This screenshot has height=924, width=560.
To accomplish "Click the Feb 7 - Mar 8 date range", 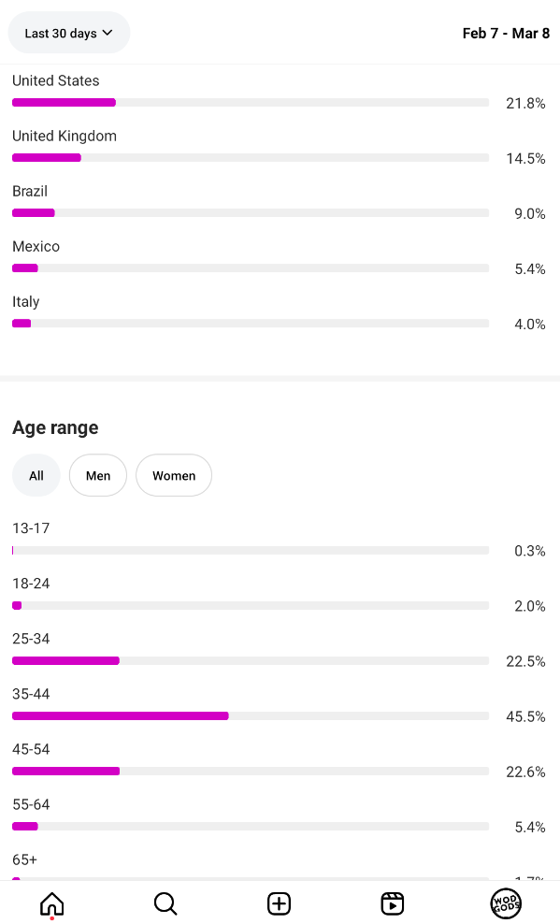I will point(506,34).
